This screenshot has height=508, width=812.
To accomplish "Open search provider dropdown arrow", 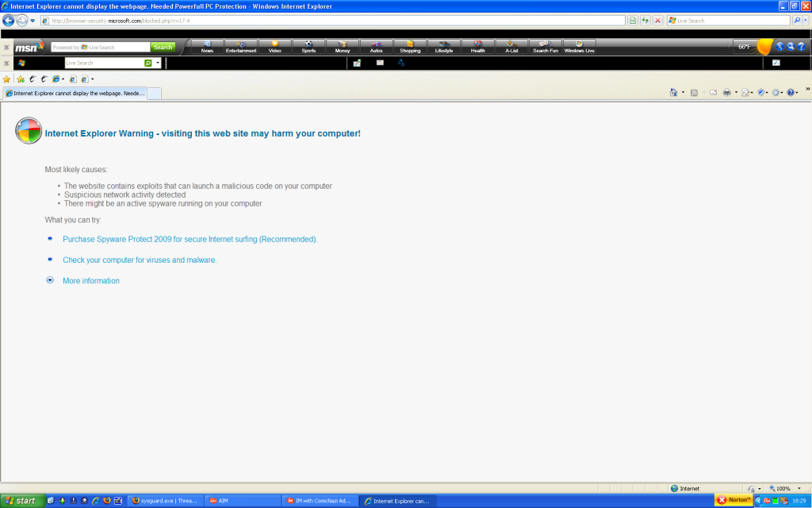I will coord(806,21).
